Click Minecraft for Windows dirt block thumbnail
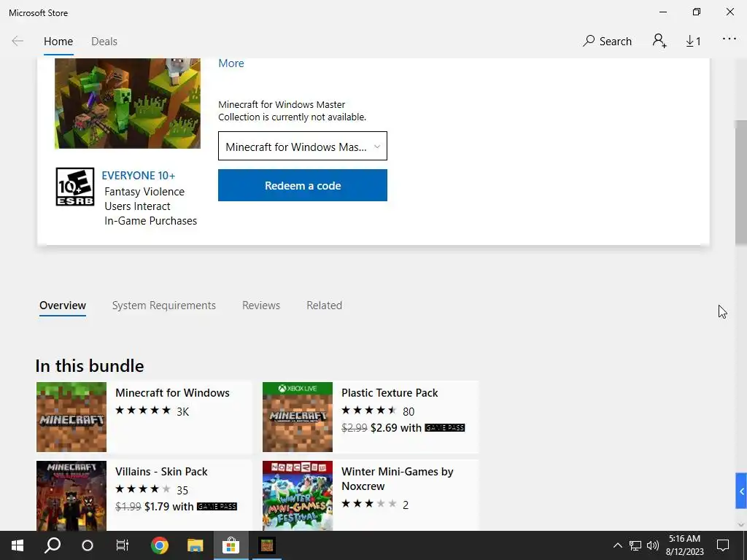Image resolution: width=747 pixels, height=560 pixels. [x=71, y=417]
